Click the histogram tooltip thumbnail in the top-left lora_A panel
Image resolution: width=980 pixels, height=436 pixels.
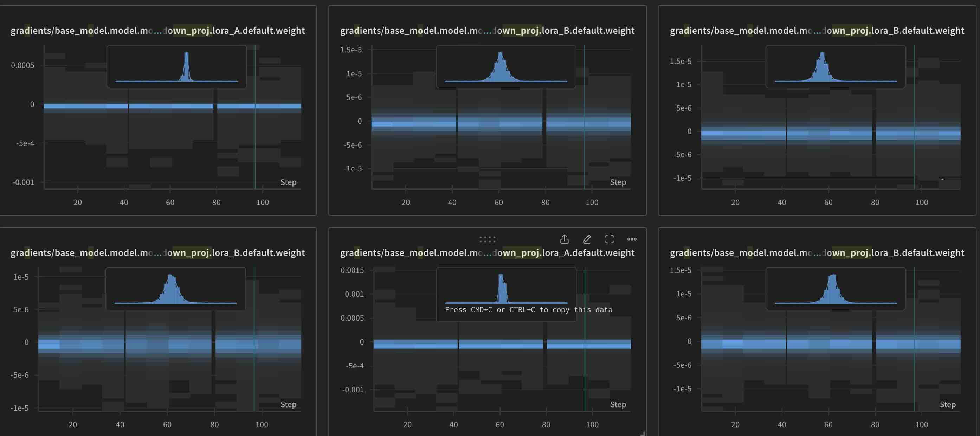click(x=176, y=66)
